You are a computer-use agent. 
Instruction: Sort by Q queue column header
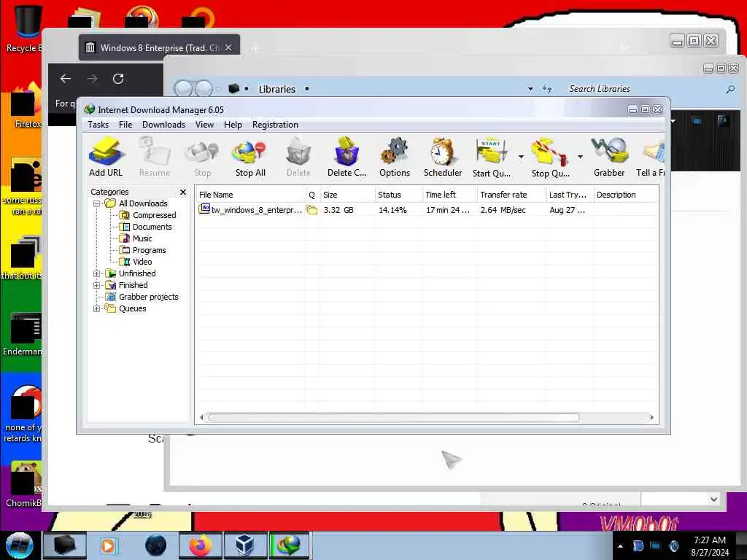312,195
